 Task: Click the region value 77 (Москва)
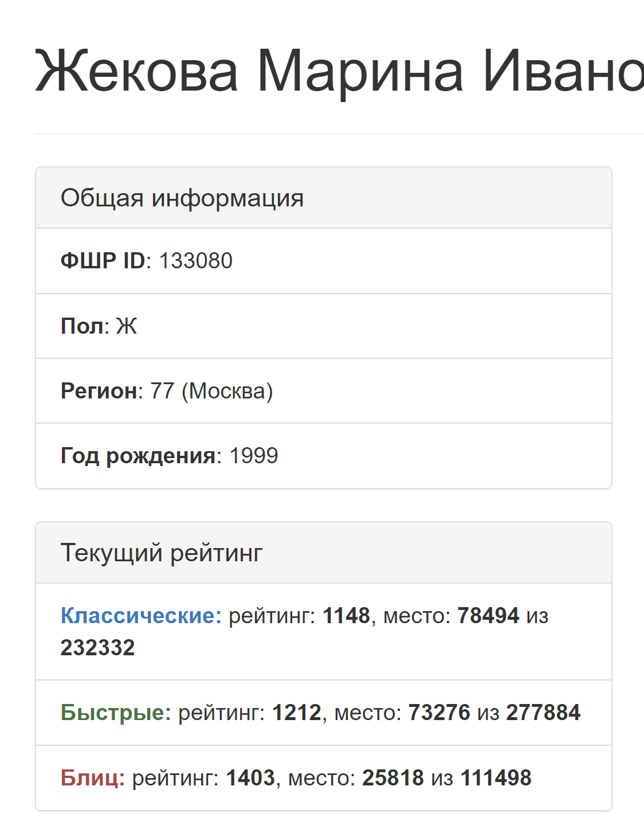coord(211,391)
